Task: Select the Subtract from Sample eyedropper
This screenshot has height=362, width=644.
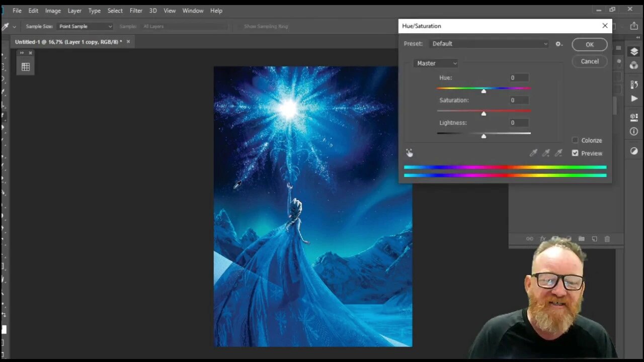Action: click(x=558, y=153)
